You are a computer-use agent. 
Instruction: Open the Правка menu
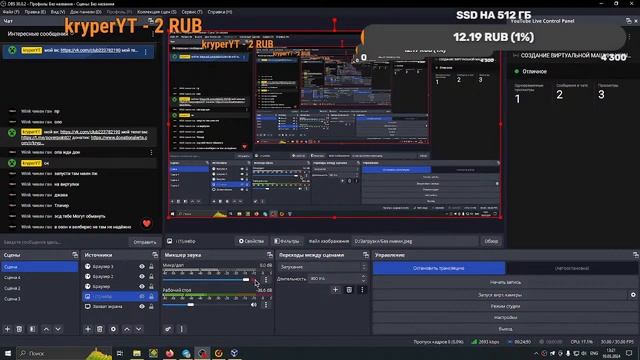click(x=35, y=12)
